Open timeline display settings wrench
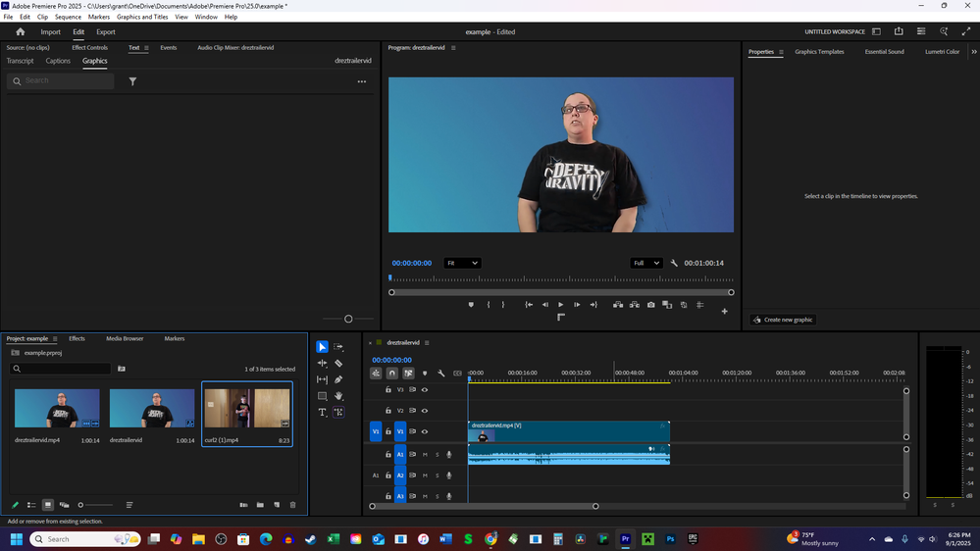980x551 pixels. [x=440, y=373]
